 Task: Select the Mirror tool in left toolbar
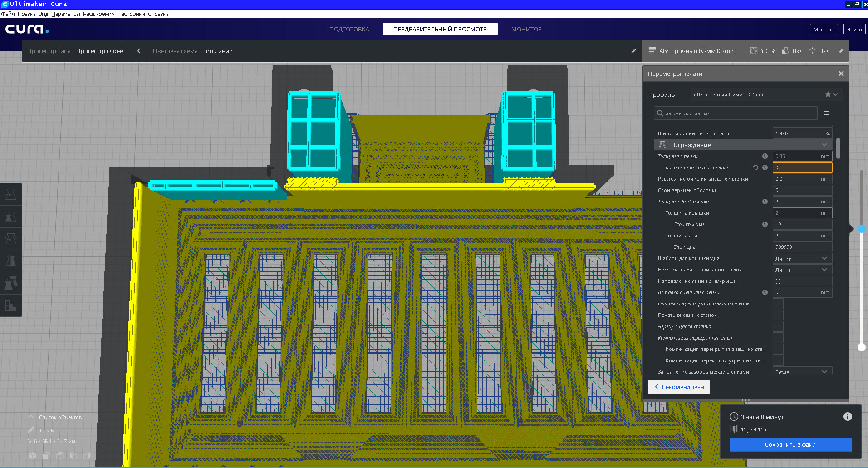tap(11, 261)
